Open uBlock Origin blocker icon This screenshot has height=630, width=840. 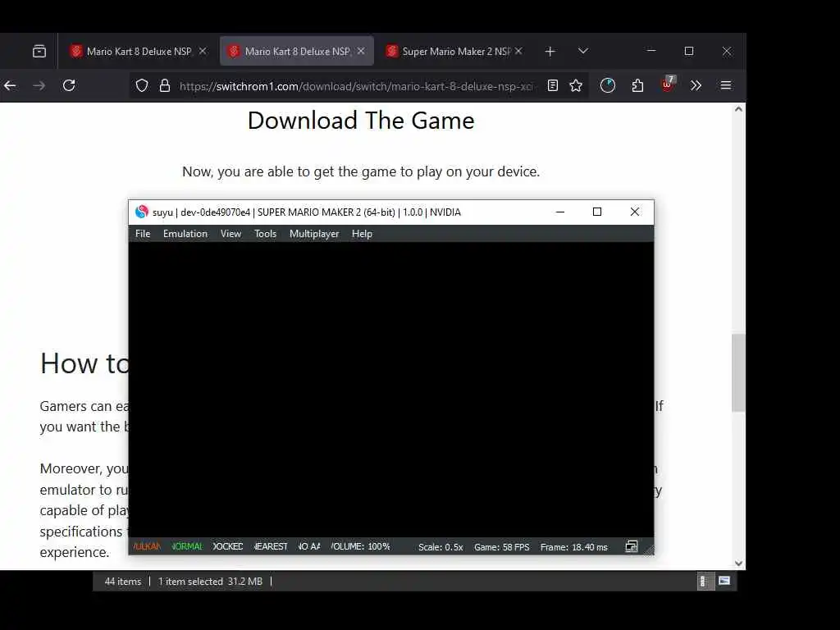coord(668,84)
